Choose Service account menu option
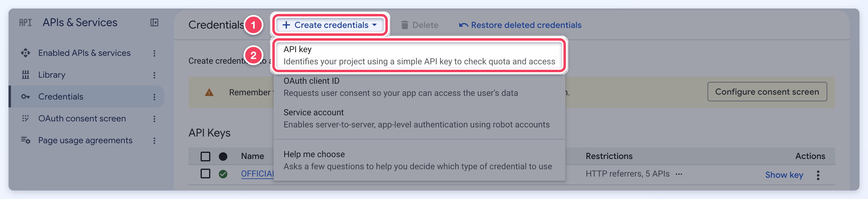This screenshot has width=868, height=199. [419, 118]
